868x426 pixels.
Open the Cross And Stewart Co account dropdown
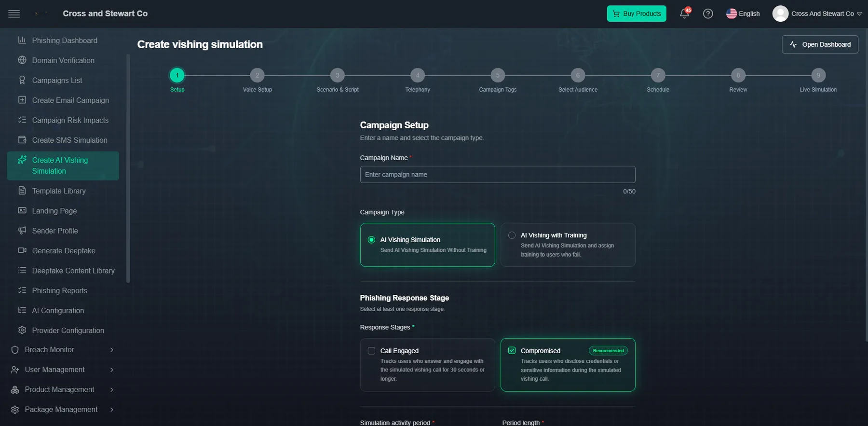point(817,14)
